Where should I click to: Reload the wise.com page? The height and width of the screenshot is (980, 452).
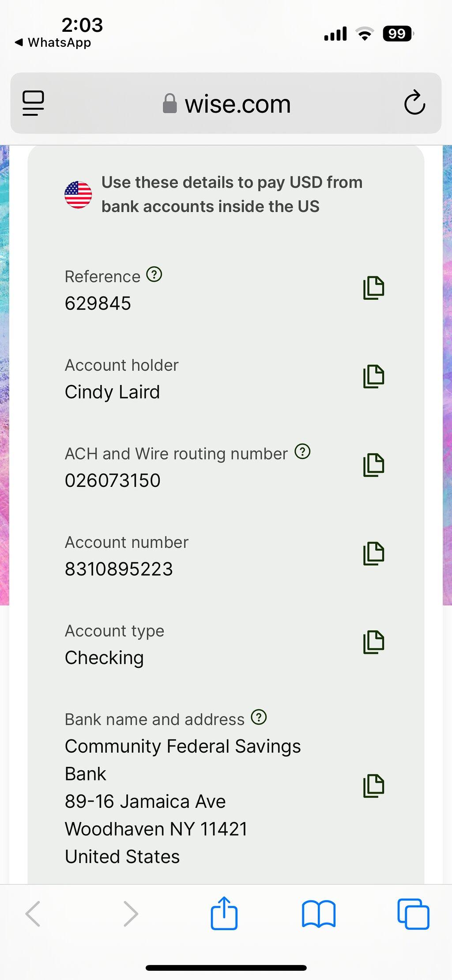click(x=414, y=103)
